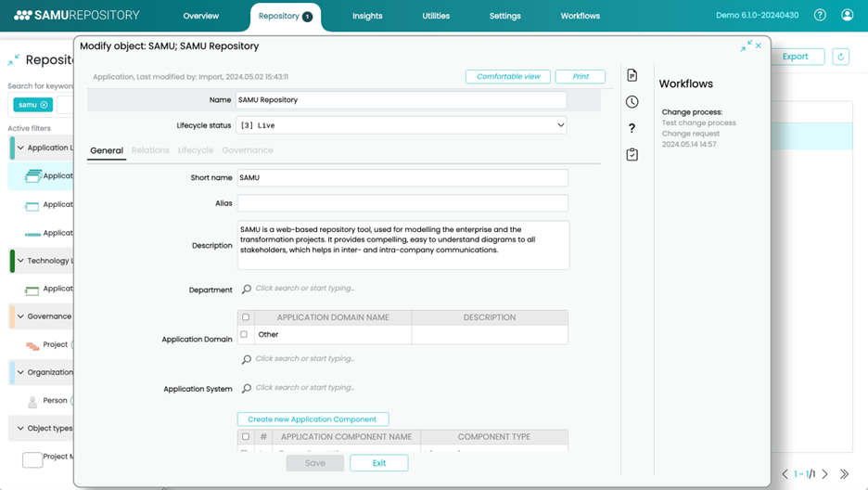Collapse the Object types filter group
This screenshot has height=490, width=868.
[20, 429]
